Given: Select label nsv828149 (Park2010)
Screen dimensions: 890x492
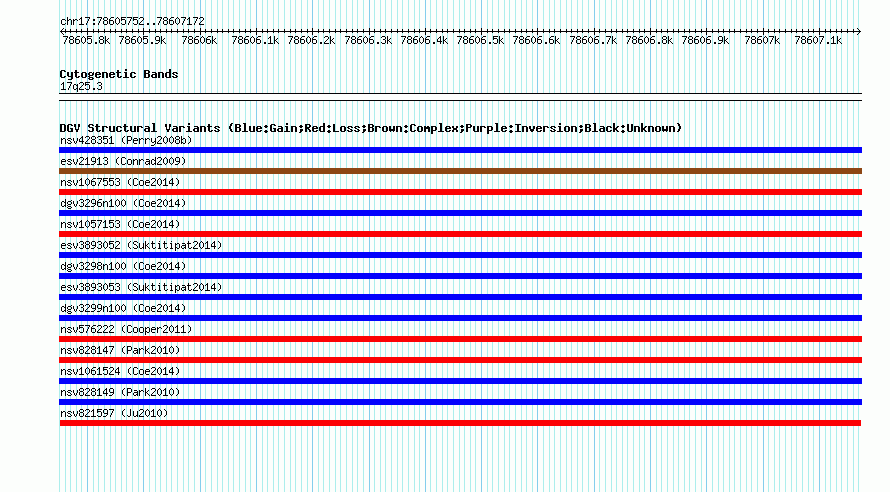Looking at the screenshot, I should 120,392.
